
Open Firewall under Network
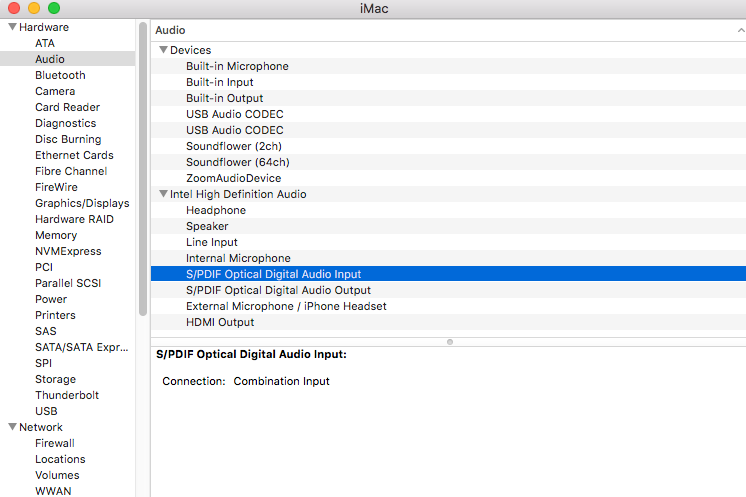(x=55, y=443)
